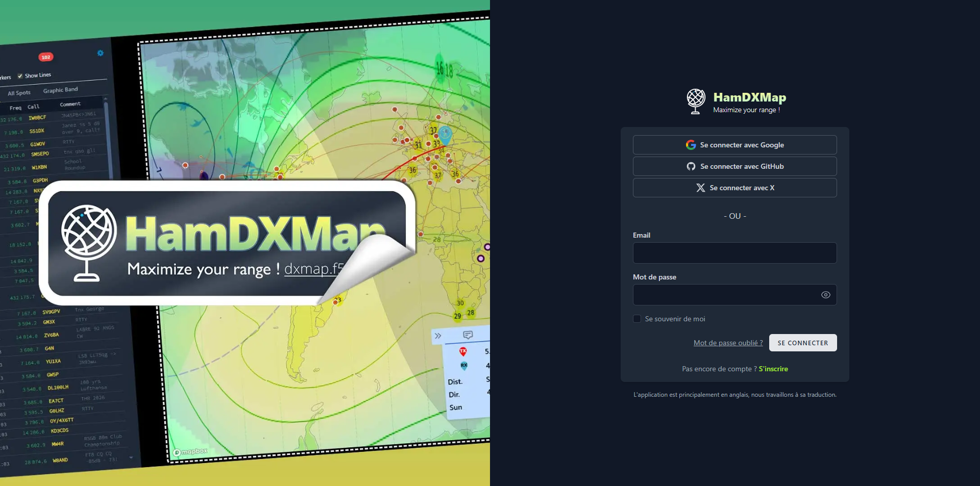Click the 'Email' field label
This screenshot has width=980, height=486.
(x=642, y=235)
